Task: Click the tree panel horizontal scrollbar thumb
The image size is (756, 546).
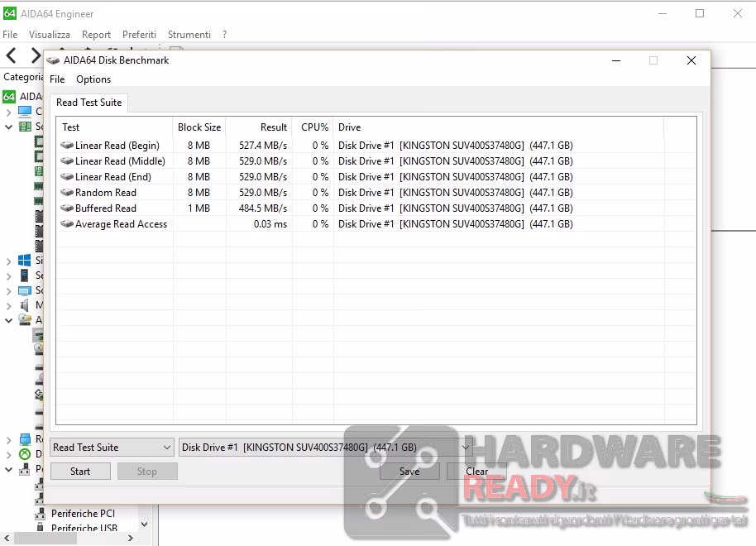Action: coord(45,538)
